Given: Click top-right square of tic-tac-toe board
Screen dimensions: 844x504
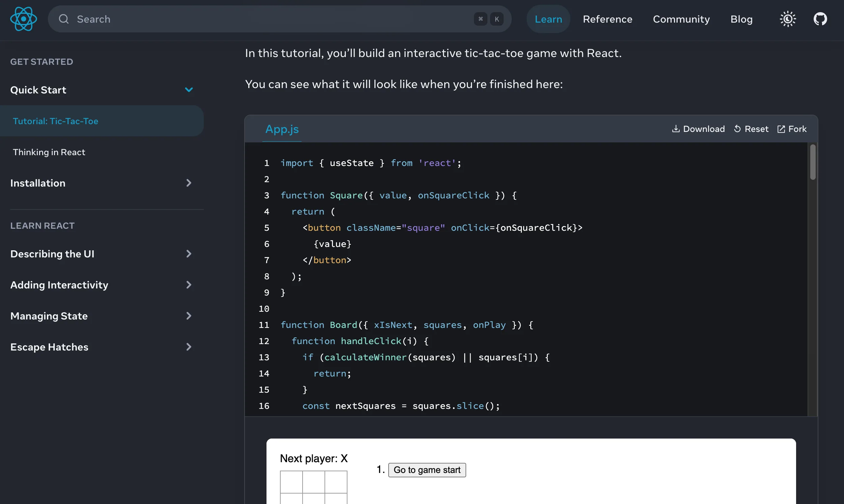Looking at the screenshot, I should click(x=336, y=482).
